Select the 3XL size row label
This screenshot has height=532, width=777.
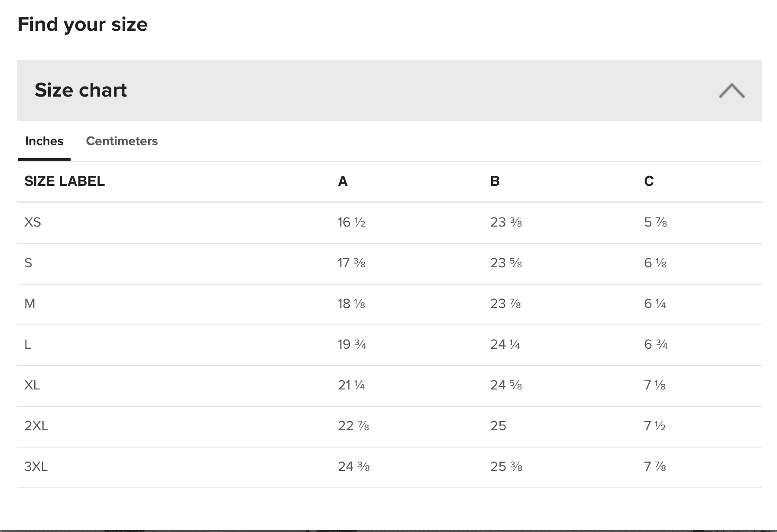(36, 467)
